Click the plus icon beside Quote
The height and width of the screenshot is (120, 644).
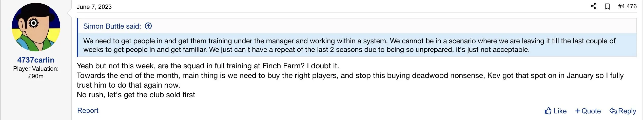coord(578,111)
